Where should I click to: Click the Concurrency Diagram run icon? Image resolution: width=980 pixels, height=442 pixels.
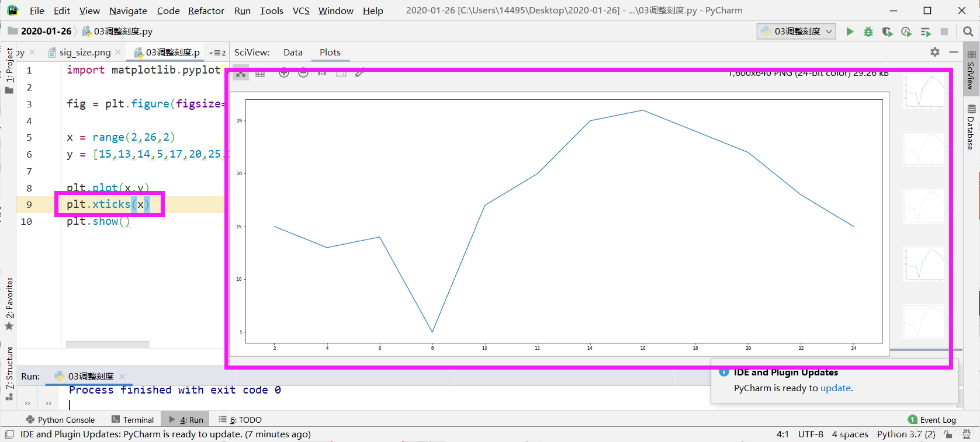click(925, 32)
